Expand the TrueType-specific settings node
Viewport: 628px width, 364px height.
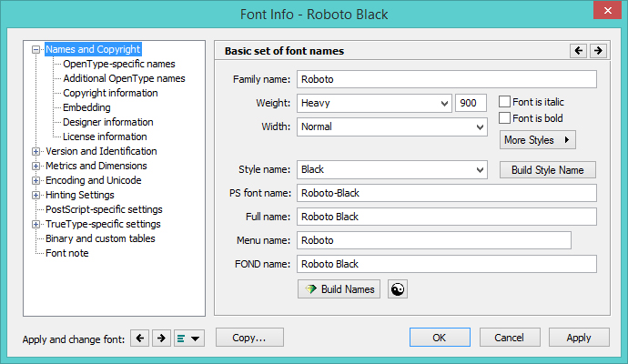(35, 224)
